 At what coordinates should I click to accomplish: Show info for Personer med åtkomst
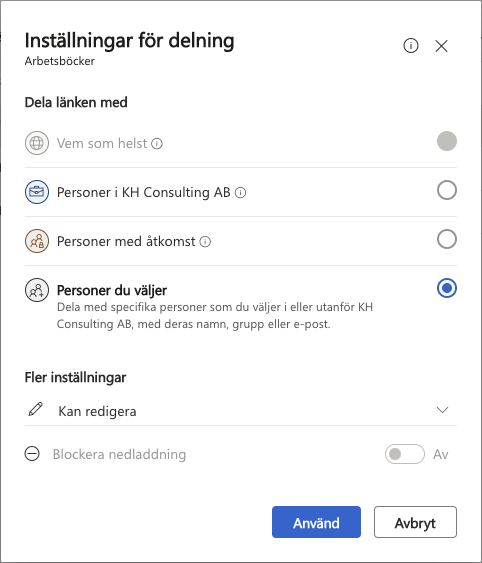pos(205,242)
